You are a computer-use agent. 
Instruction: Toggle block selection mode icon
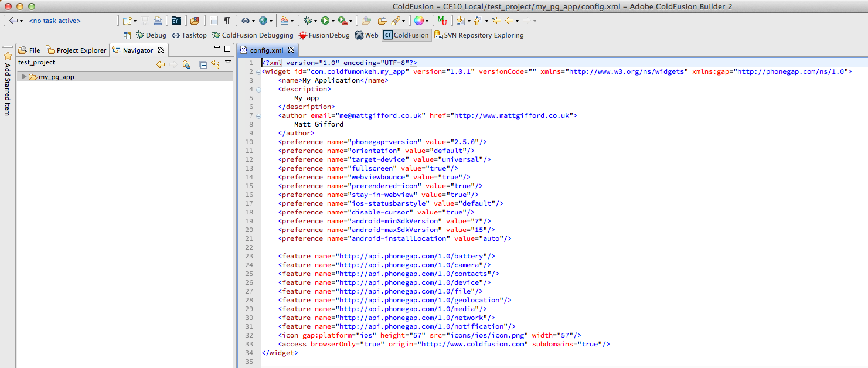tap(214, 21)
